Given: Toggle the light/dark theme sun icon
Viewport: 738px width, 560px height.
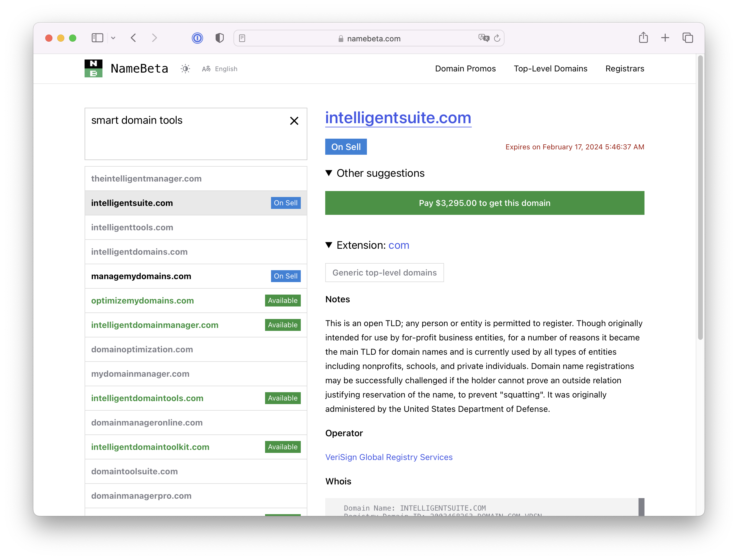Looking at the screenshot, I should (x=186, y=69).
